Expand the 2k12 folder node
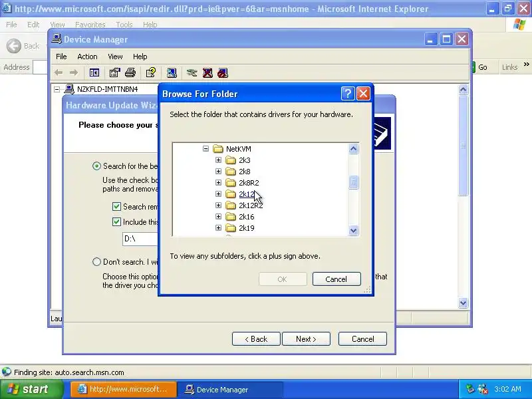This screenshot has height=399, width=532. coord(218,194)
